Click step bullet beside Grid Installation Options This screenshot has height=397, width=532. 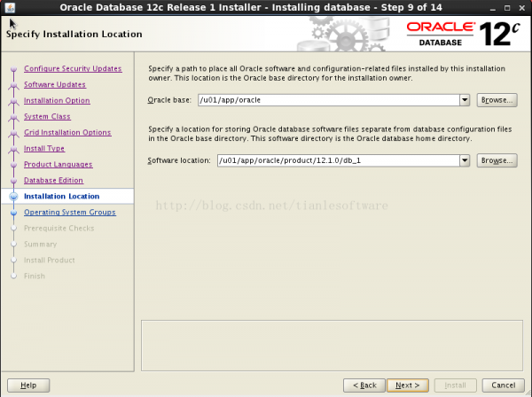13,133
